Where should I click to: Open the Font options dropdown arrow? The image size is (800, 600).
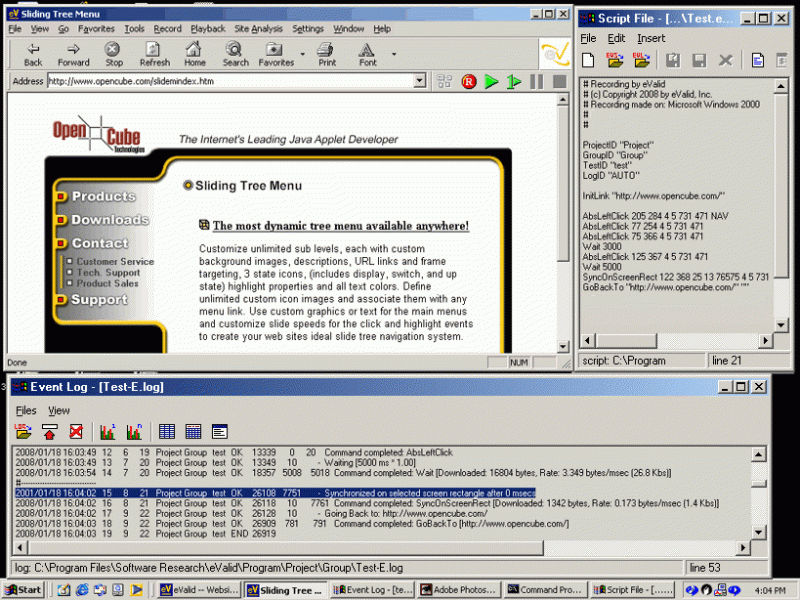392,54
